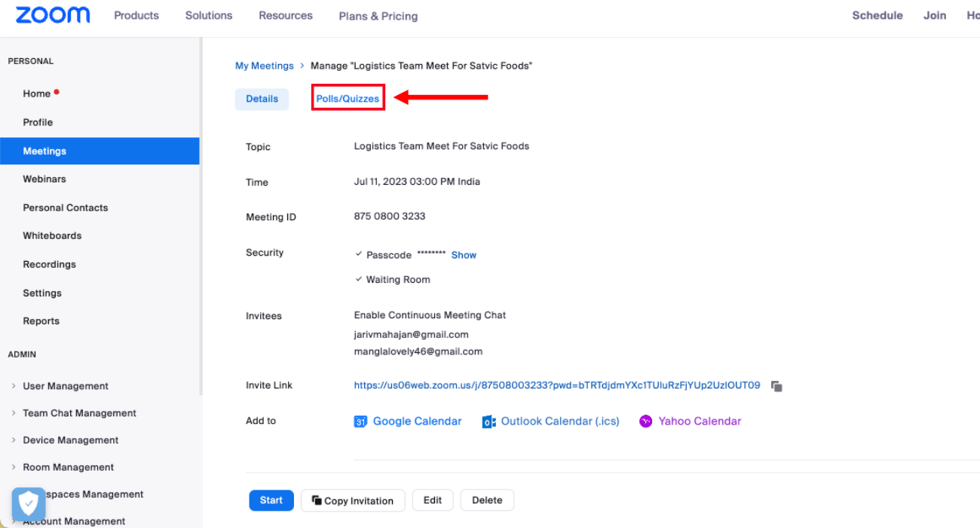Open Room Management in sidebar
The width and height of the screenshot is (980, 528).
pos(69,468)
